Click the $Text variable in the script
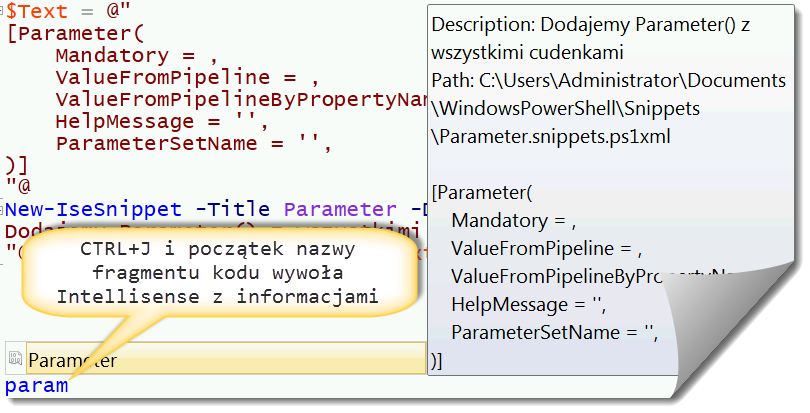The height and width of the screenshot is (413, 810). (36, 13)
